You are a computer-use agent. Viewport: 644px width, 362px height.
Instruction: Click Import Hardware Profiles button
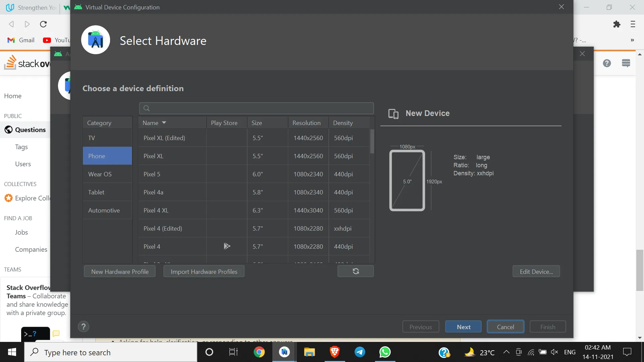204,271
